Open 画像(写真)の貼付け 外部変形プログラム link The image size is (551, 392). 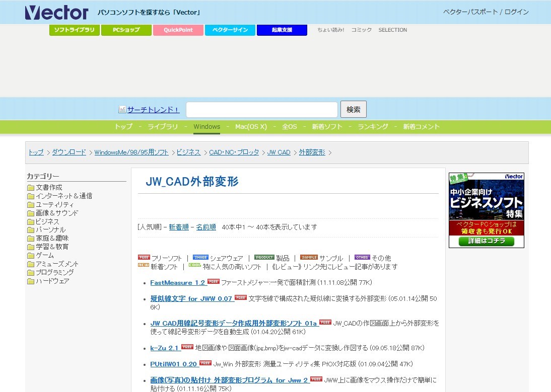tap(229, 380)
